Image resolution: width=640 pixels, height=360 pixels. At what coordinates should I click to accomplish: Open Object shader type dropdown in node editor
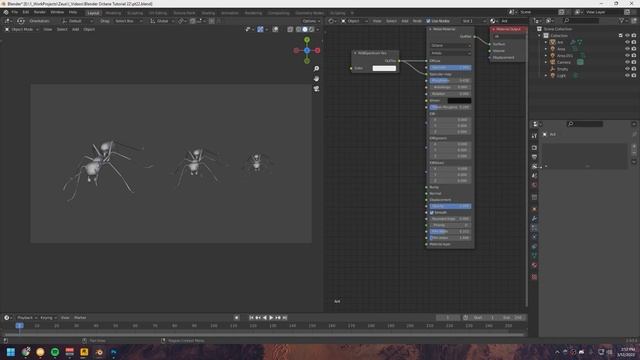(354, 21)
